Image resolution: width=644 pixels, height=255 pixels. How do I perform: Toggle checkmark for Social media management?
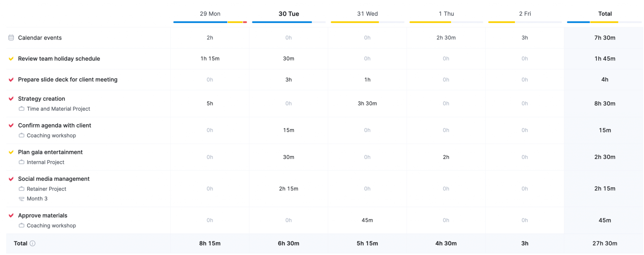[11, 179]
